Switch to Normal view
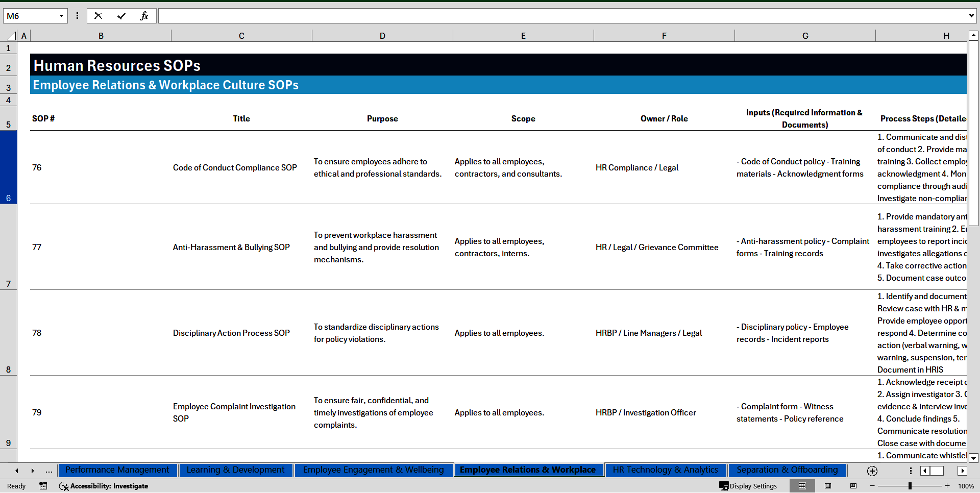Viewport: 980px width, 493px height. click(802, 486)
